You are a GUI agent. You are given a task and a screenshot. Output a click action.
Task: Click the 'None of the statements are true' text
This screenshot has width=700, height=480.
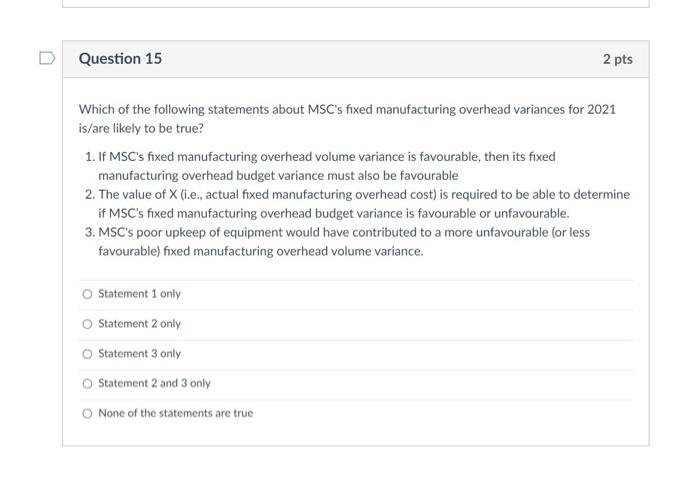pos(175,413)
